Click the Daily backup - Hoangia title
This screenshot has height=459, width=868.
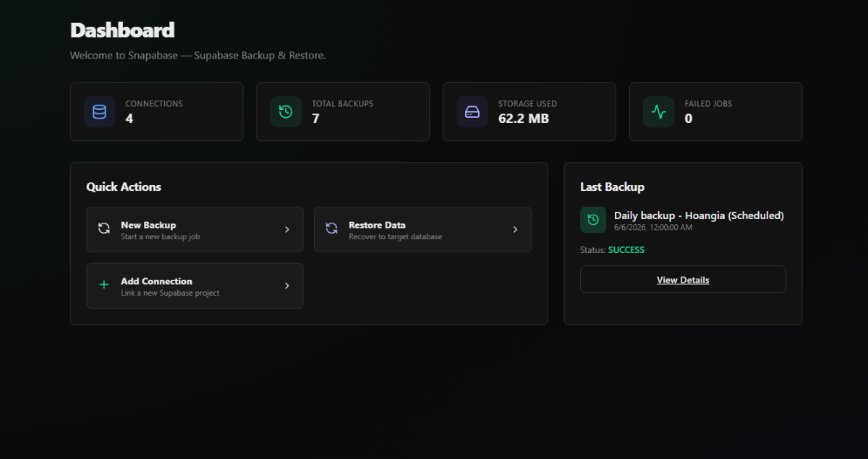pos(699,215)
